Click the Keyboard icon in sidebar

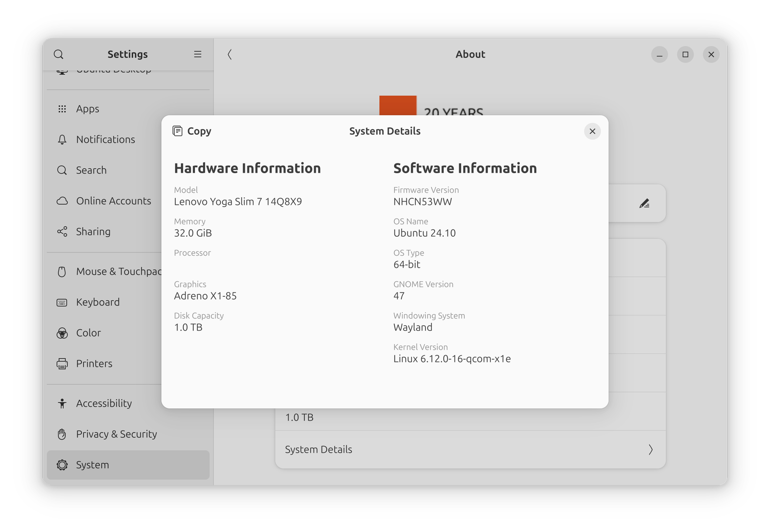62,303
